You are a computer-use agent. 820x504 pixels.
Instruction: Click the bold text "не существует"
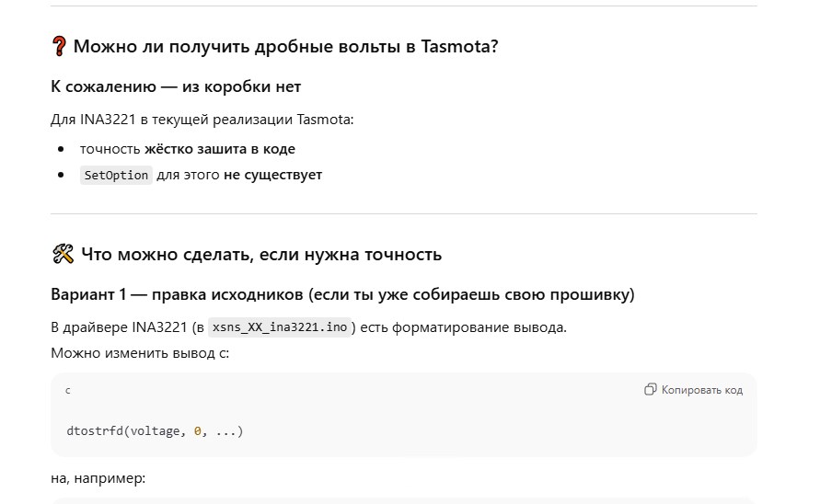point(272,175)
